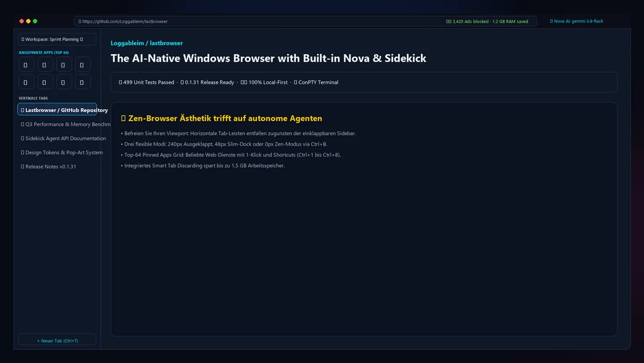Click the ANGEPINNTE APPS (TOP 64) label
Viewport: 644px width, 363px height.
point(44,53)
